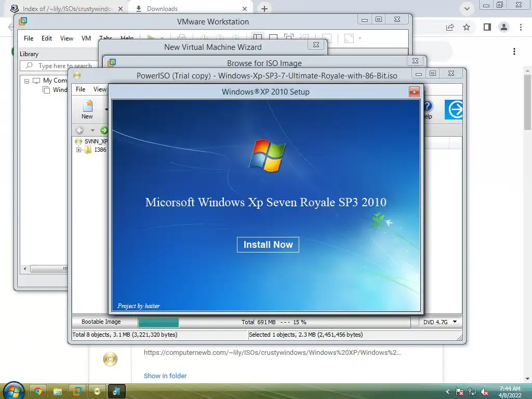The width and height of the screenshot is (532, 399).
Task: Click Install Now in the Setup window
Action: (x=268, y=245)
